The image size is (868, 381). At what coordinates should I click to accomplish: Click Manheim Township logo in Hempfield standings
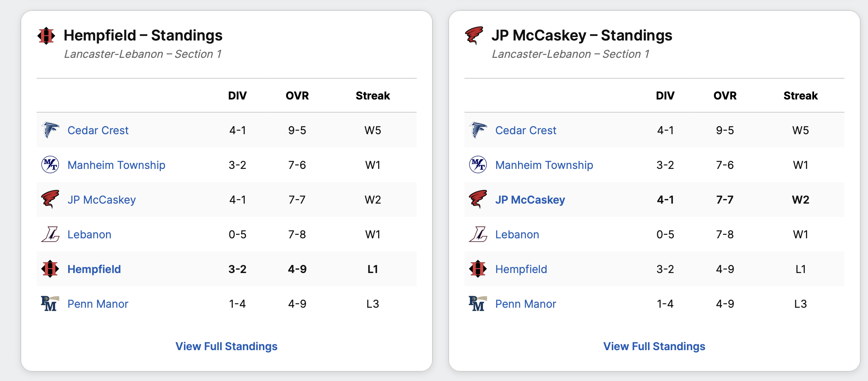tap(50, 165)
